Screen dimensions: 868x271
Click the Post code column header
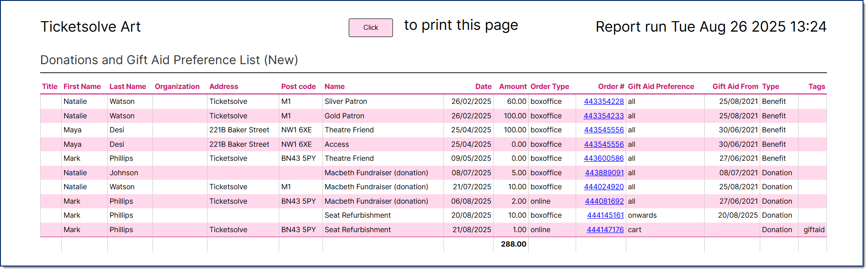click(299, 87)
